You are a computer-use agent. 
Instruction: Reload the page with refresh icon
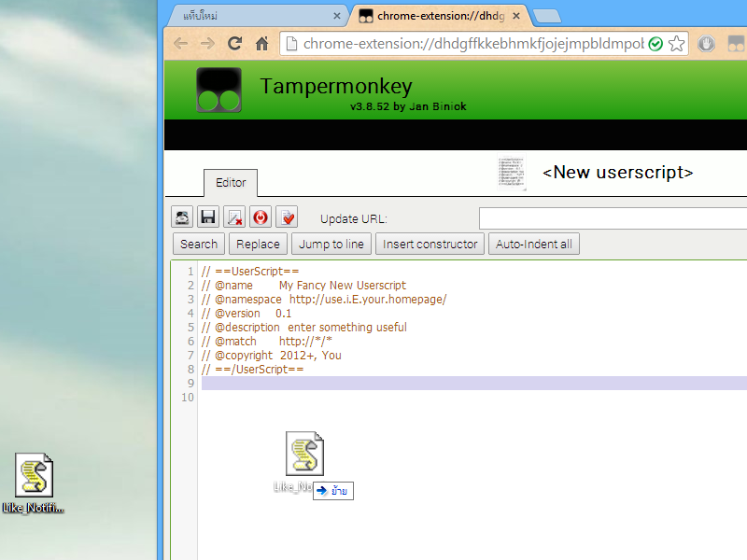(x=235, y=44)
